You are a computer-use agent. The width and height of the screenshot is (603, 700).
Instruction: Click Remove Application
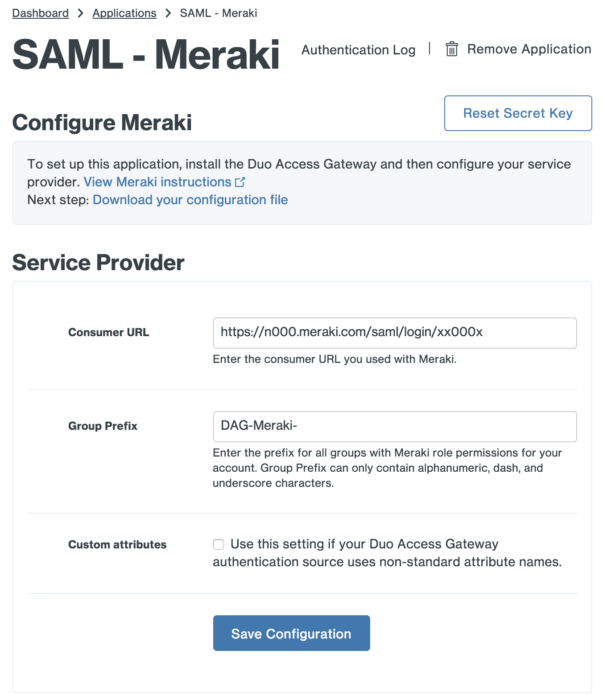pyautogui.click(x=529, y=49)
